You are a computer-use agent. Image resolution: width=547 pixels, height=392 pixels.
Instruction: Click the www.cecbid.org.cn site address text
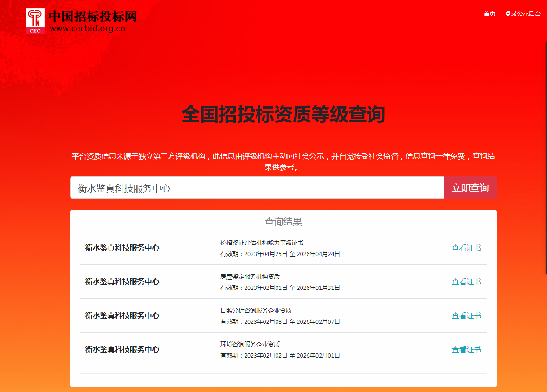pyautogui.click(x=87, y=29)
